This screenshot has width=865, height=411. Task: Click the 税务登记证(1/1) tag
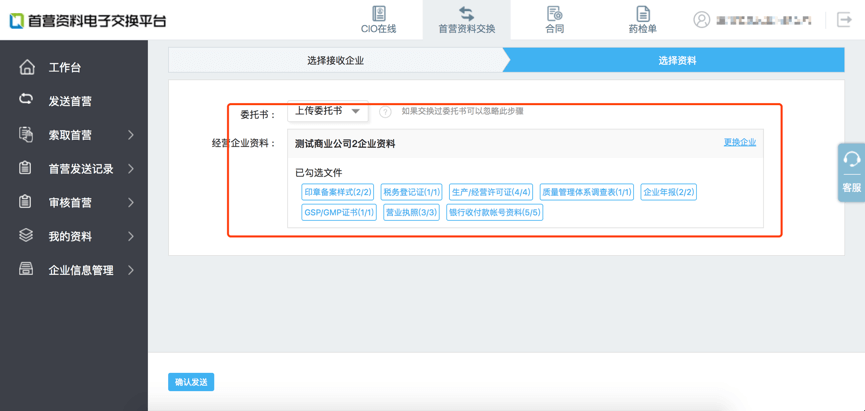coord(412,193)
